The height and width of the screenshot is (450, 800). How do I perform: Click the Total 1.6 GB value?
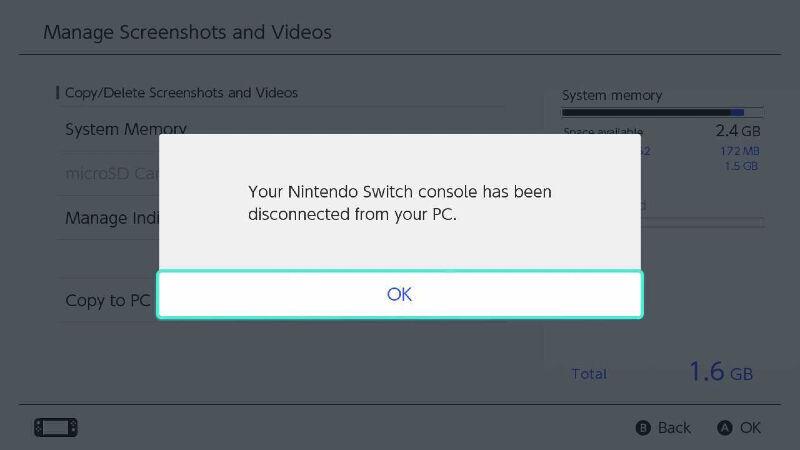click(x=721, y=371)
